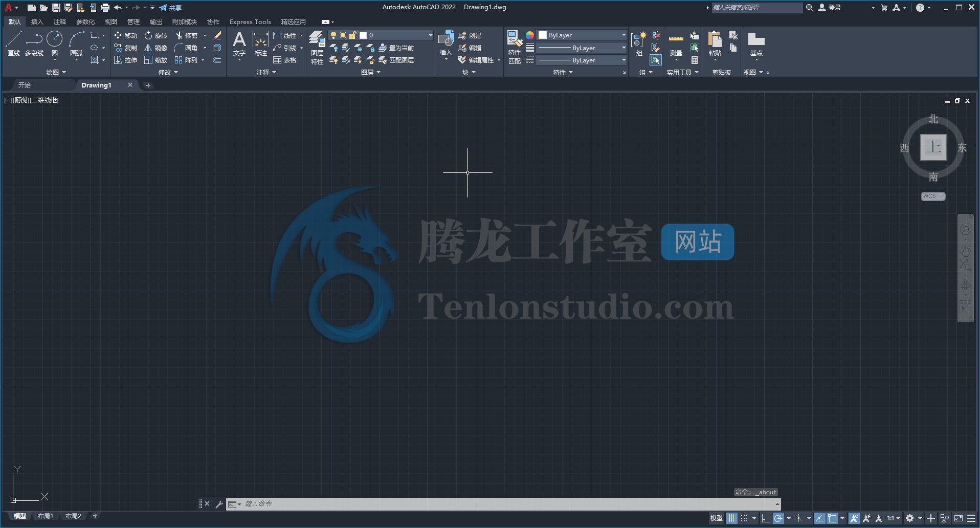Open the object color wheel swatch

(x=530, y=35)
